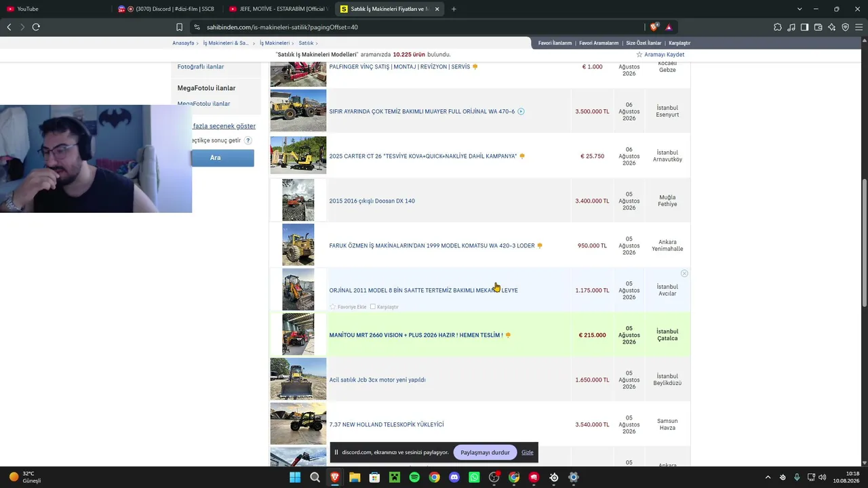Click the Manitou MRT 2660 thumbnail
The image size is (868, 488).
pyautogui.click(x=298, y=334)
